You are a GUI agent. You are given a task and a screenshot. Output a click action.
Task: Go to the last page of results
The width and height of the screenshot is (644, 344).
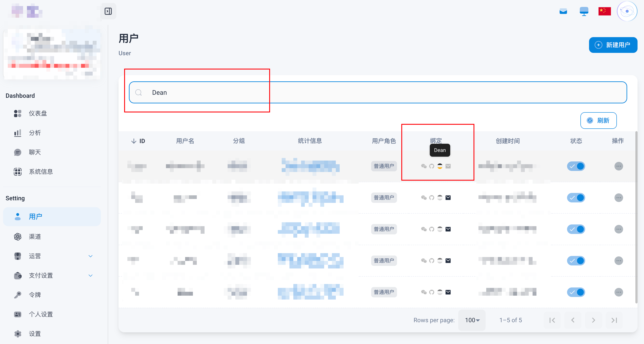coord(614,320)
